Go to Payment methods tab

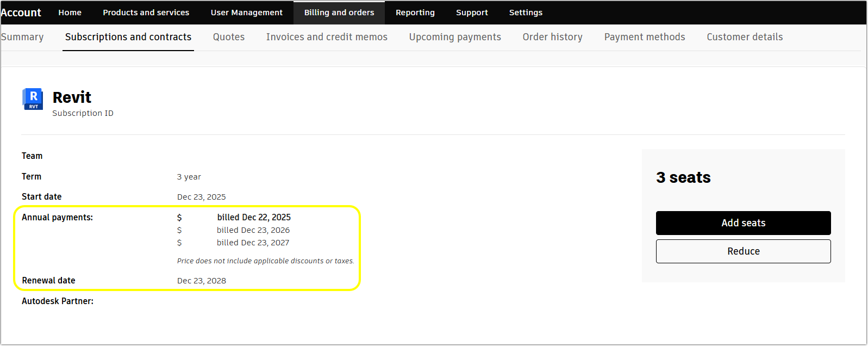(645, 37)
